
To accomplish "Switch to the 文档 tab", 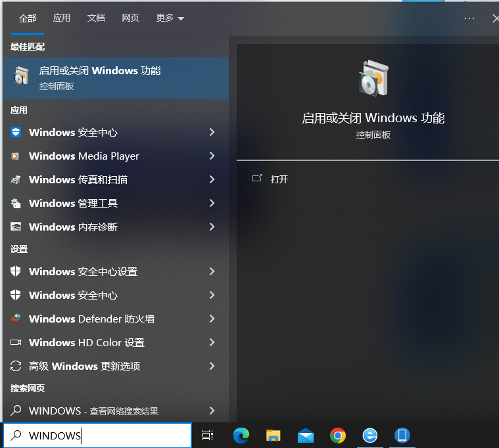I will [96, 18].
